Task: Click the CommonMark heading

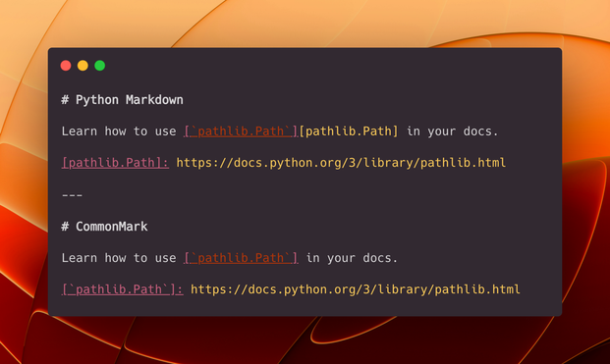Action: (111, 227)
